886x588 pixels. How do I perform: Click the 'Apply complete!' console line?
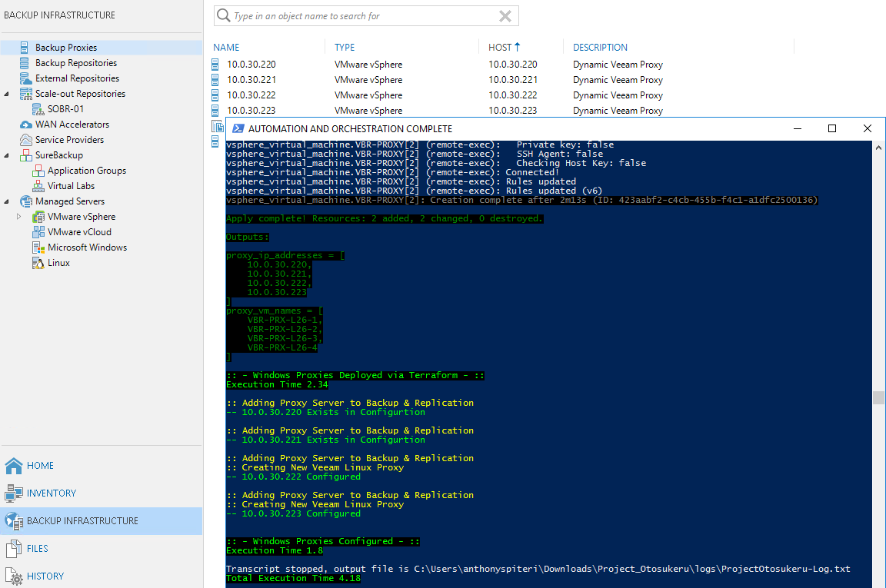385,218
